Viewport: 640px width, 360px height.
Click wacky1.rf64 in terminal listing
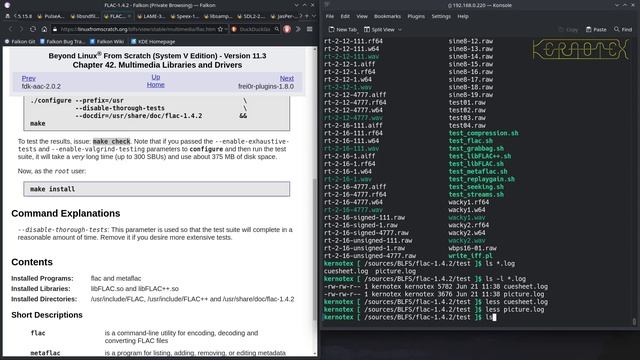[x=469, y=202]
